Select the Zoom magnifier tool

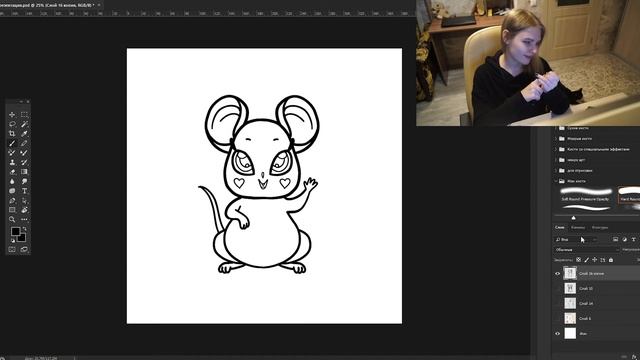[12, 220]
